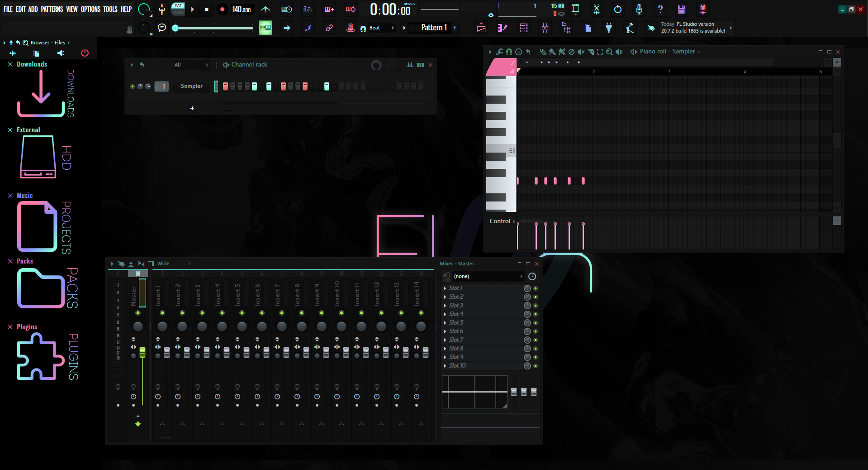Click the undo history icon in top toolbar

pyautogui.click(x=618, y=9)
